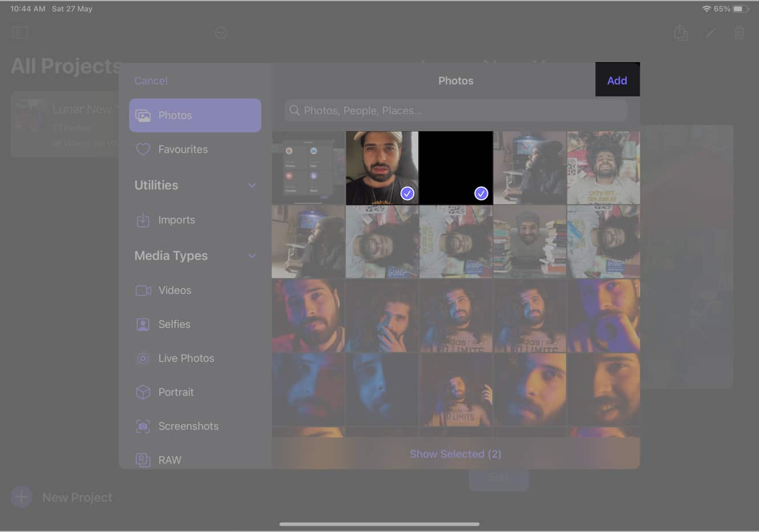Click the battery status icon
759x532 pixels.
(741, 9)
